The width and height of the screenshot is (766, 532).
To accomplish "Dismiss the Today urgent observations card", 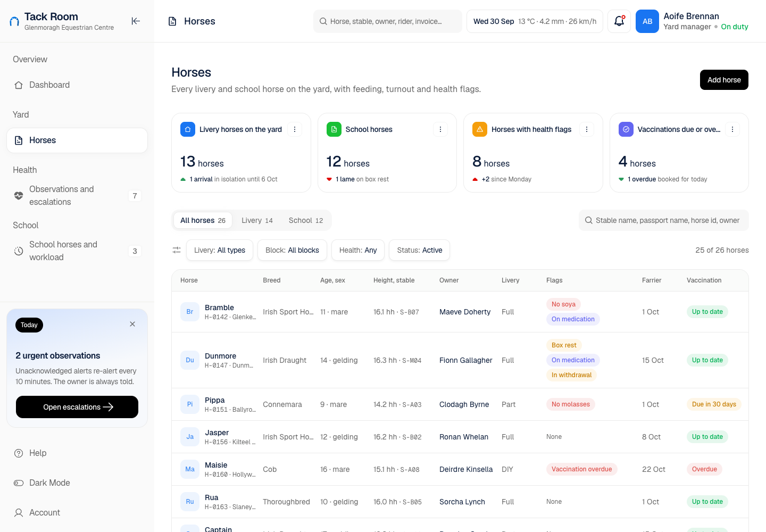I will (132, 324).
